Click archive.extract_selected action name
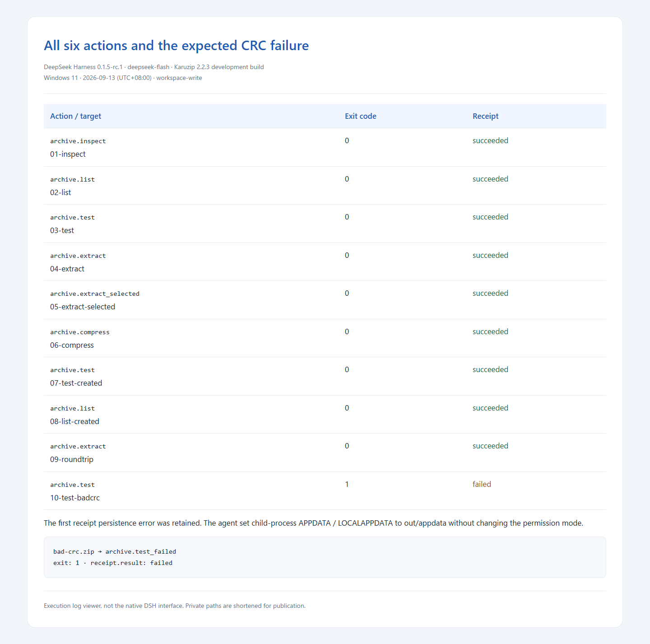This screenshot has width=650, height=644. tap(95, 294)
